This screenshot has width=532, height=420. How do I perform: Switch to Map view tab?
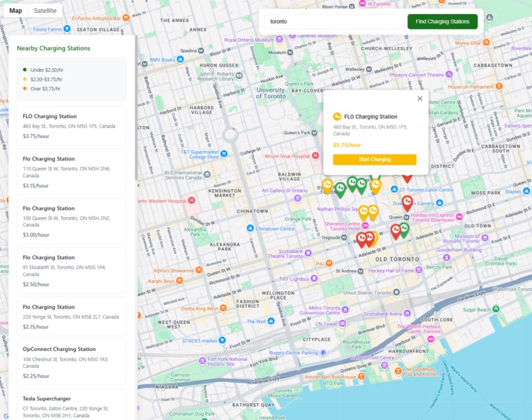coord(15,10)
